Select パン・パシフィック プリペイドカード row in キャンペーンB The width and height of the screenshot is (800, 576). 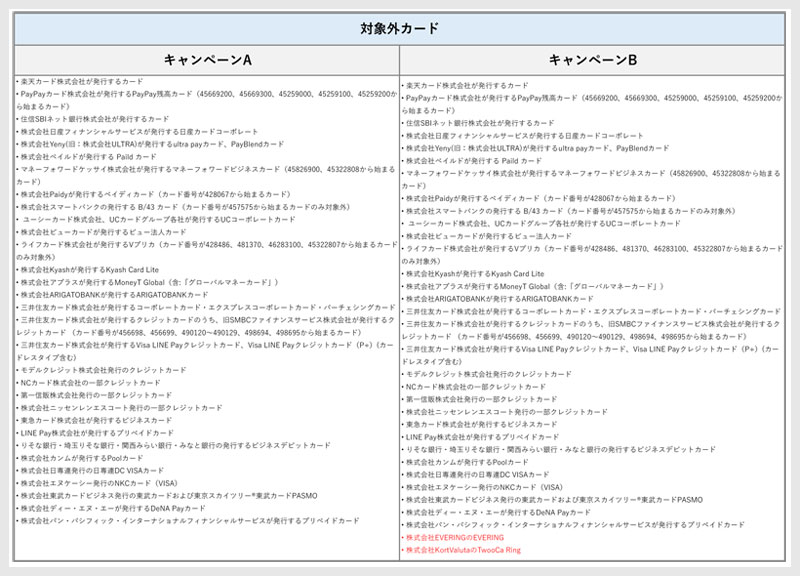(x=573, y=525)
